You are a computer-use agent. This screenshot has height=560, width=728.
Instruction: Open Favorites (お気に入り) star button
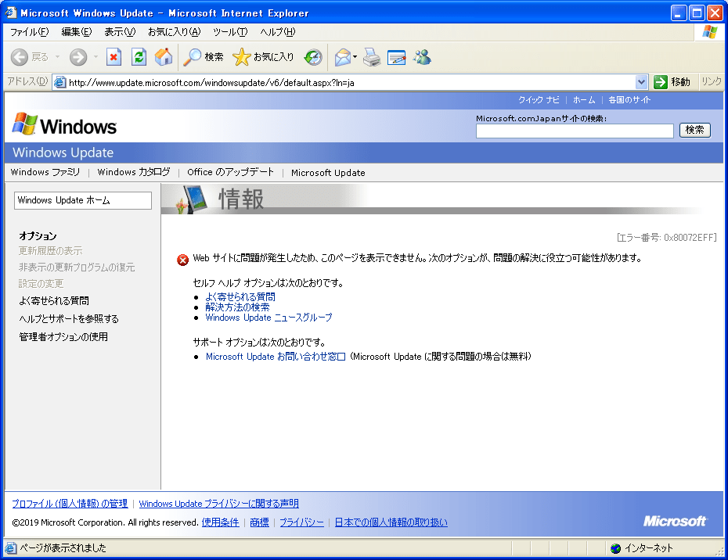pyautogui.click(x=263, y=57)
